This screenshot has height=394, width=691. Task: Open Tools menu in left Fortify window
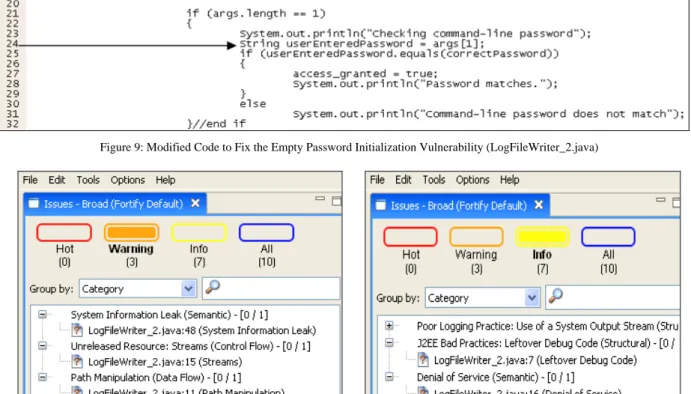tap(88, 180)
